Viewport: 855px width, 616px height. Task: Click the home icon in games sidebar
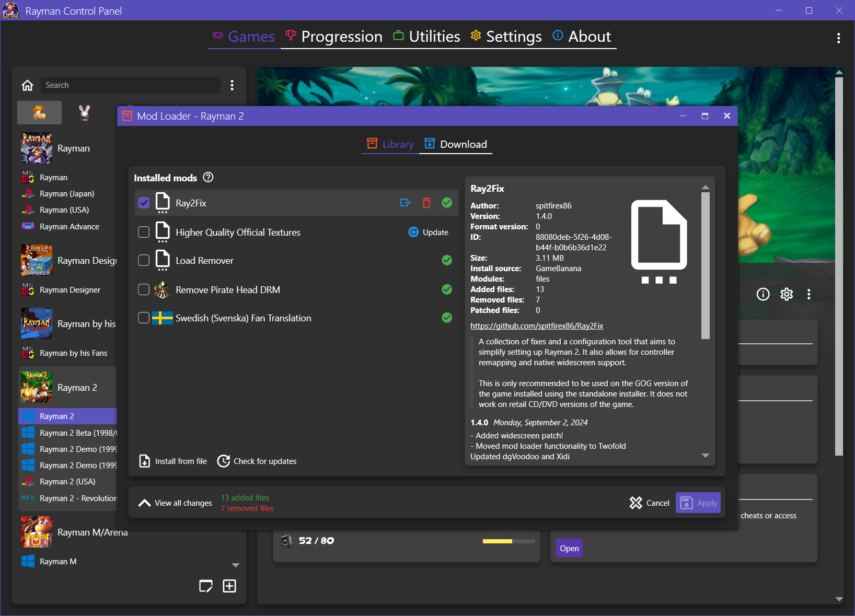[27, 85]
